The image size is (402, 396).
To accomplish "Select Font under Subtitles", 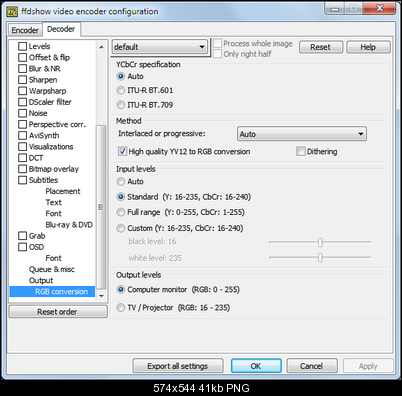I will [53, 213].
